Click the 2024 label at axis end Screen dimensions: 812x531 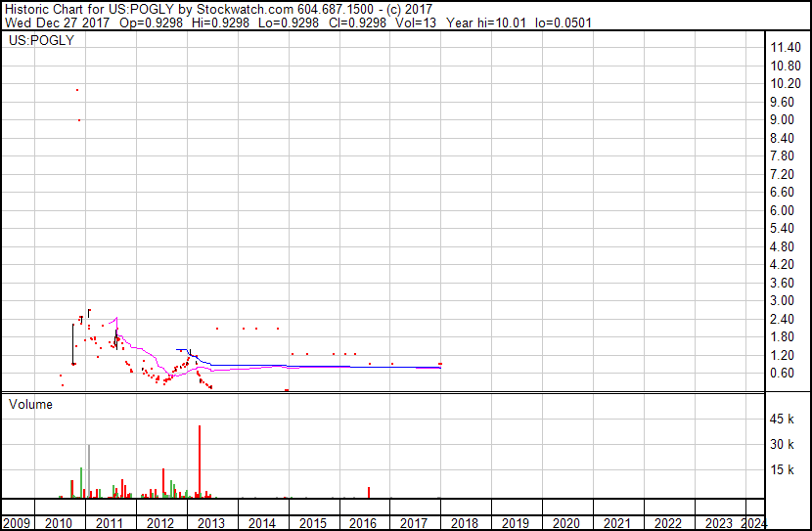[x=753, y=523]
